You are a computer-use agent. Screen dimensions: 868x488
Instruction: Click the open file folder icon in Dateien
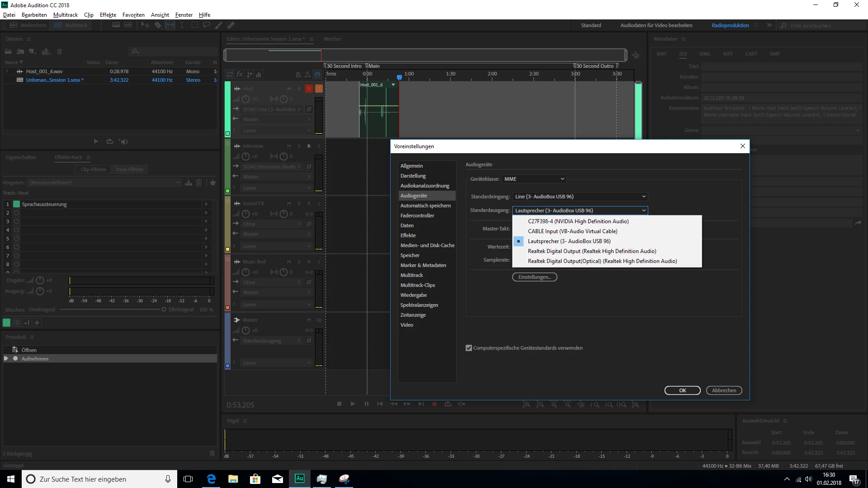(x=8, y=52)
